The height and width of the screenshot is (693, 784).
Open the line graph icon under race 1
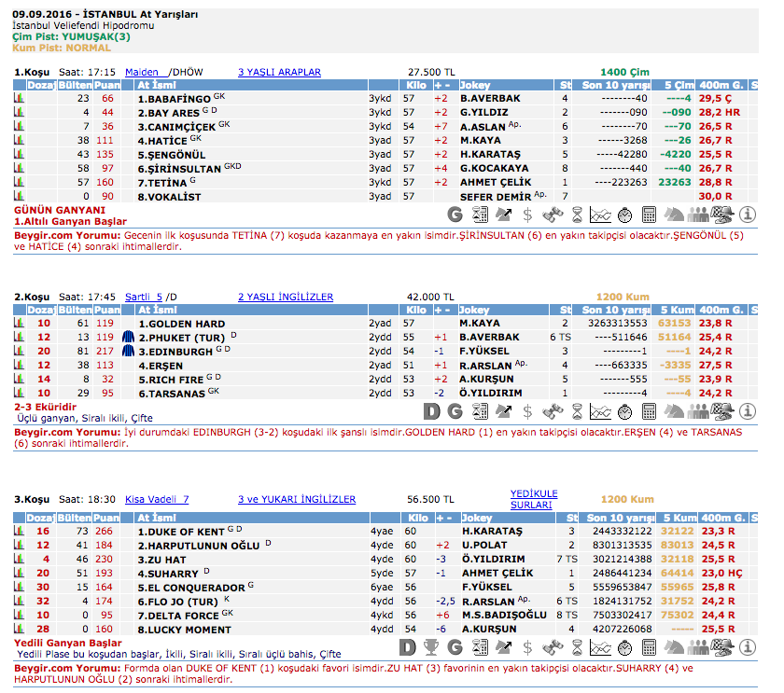coord(601,215)
